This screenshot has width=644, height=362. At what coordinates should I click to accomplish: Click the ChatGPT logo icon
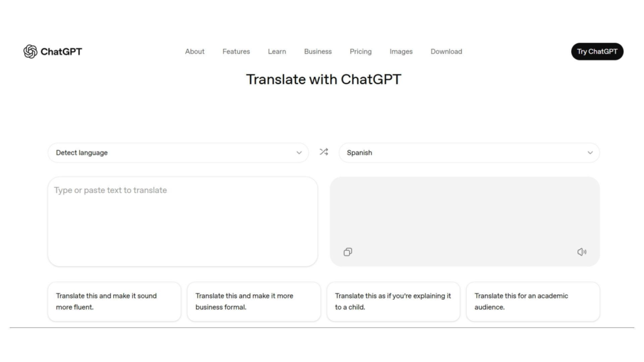[30, 52]
